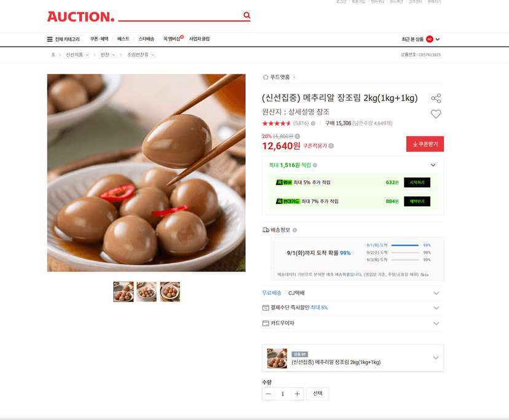Image resolution: width=509 pixels, height=420 pixels.
Task: Decrease quantity with the minus button
Action: pyautogui.click(x=269, y=394)
